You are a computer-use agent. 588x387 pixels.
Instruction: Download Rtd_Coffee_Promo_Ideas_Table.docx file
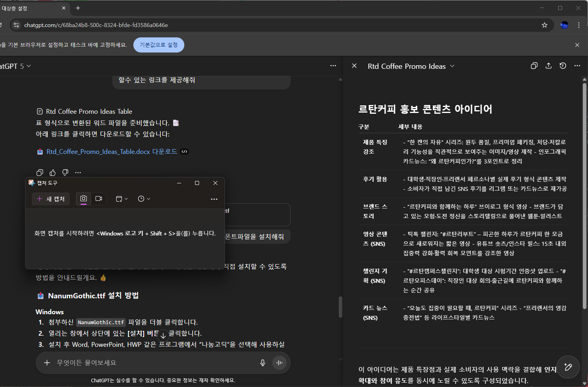tap(111, 152)
